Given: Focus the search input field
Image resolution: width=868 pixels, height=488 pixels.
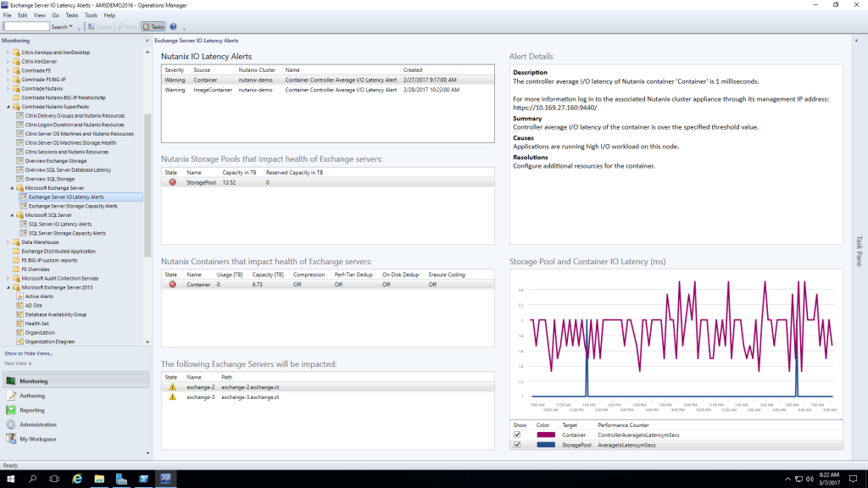Looking at the screenshot, I should pos(26,26).
